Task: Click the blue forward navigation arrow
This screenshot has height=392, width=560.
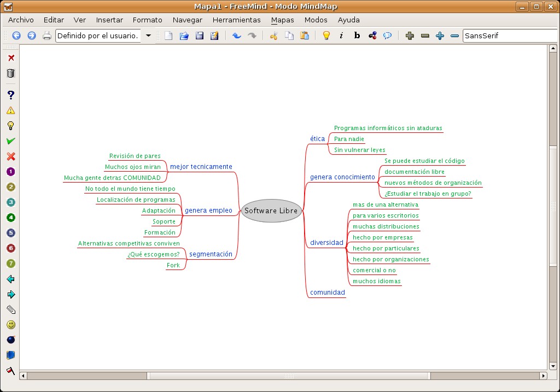Action: click(32, 36)
